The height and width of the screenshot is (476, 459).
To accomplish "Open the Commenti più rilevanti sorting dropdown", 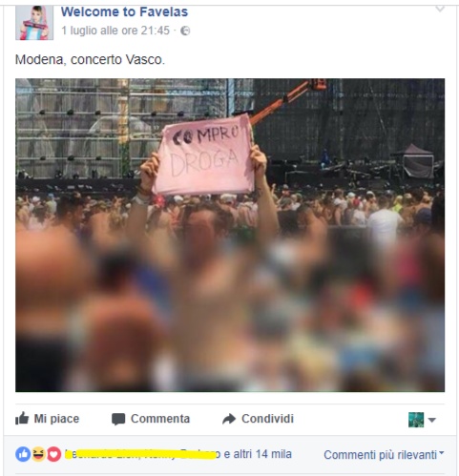I will click(384, 455).
